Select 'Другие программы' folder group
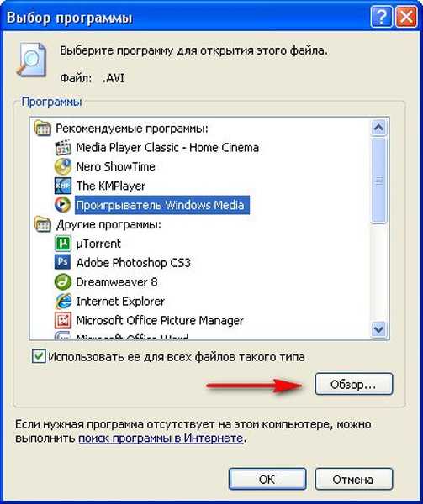The height and width of the screenshot is (504, 423). tap(98, 224)
